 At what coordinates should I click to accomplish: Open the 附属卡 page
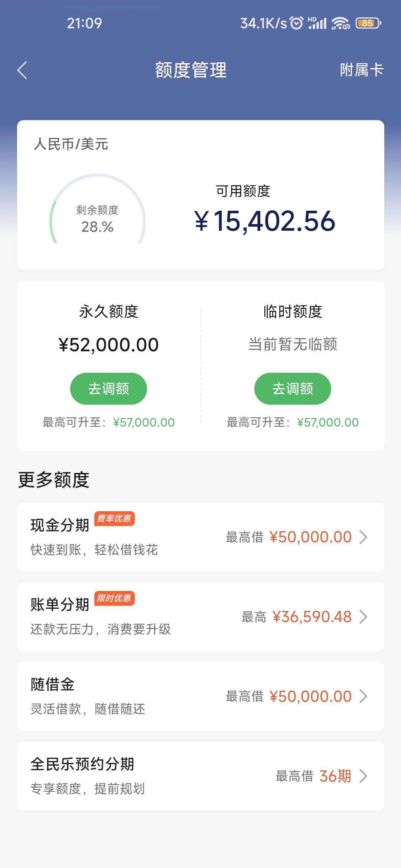pyautogui.click(x=362, y=70)
